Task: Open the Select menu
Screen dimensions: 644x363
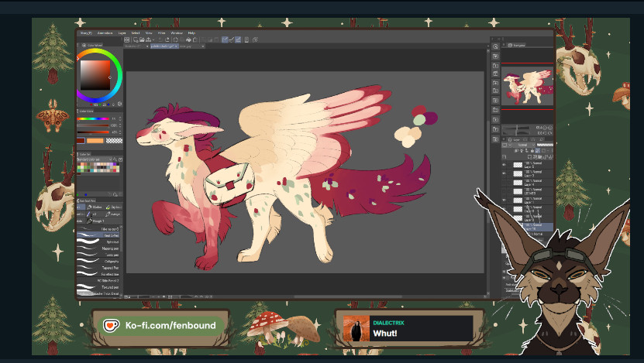Action: [x=136, y=33]
